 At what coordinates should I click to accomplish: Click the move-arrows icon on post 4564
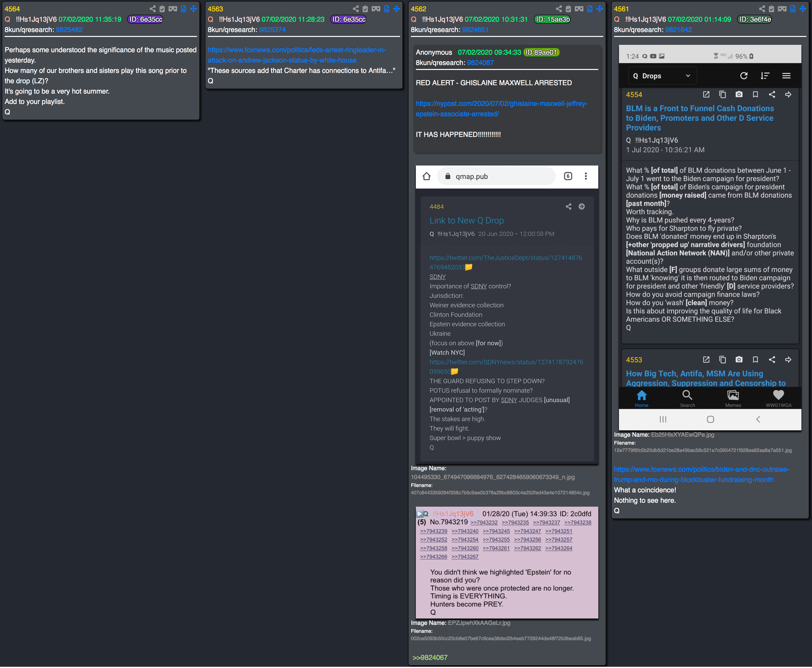tap(193, 9)
